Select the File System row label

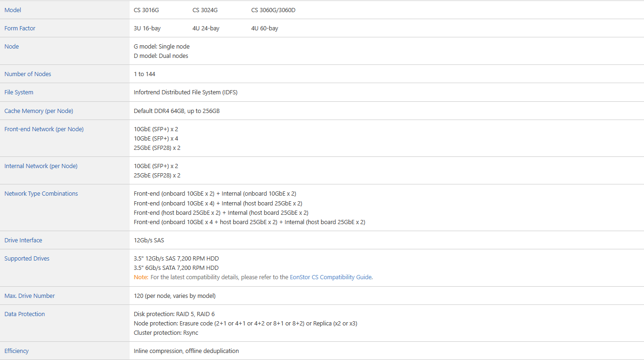click(x=19, y=92)
